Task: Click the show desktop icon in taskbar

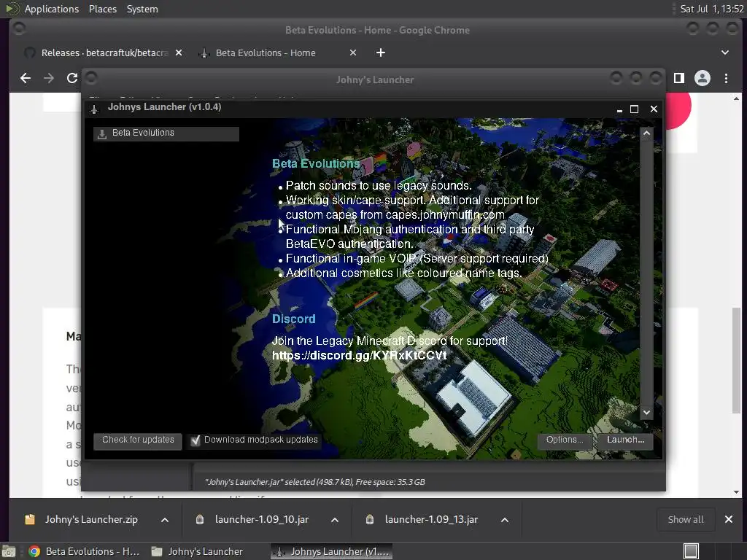Action: point(9,551)
